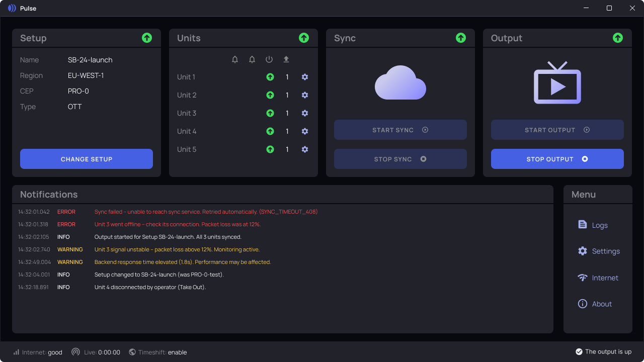The width and height of the screenshot is (644, 362).
Task: Click the Setup panel green status arrow
Action: point(147,38)
